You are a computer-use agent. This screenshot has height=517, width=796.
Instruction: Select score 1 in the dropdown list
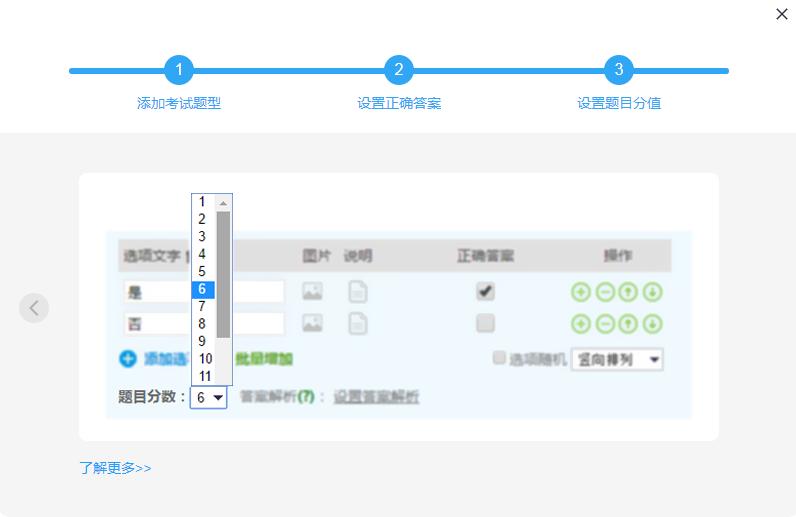coord(203,202)
